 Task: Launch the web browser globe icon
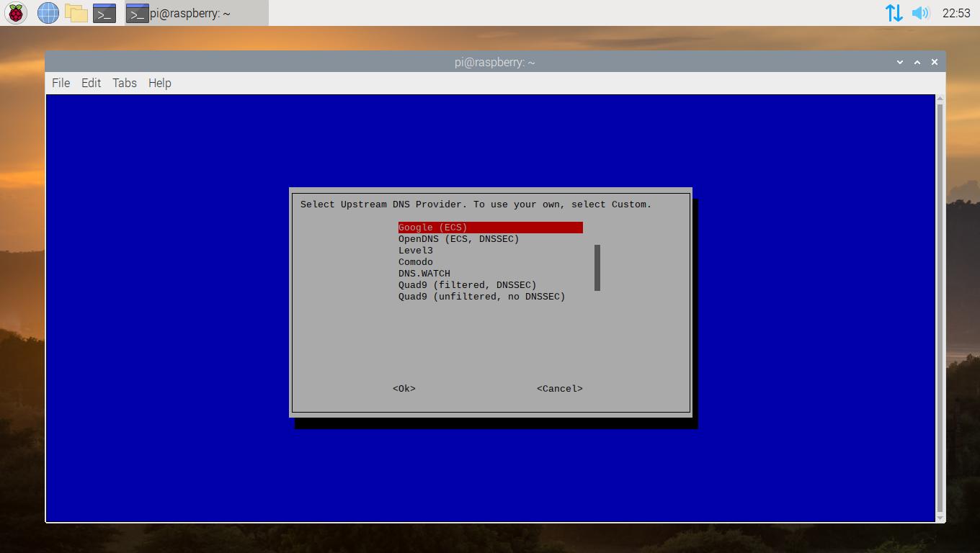click(48, 13)
